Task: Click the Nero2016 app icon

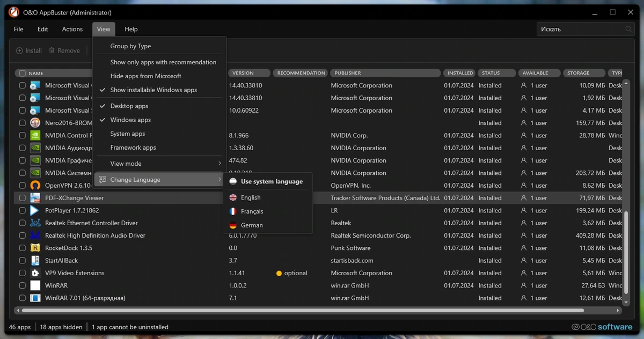Action: [35, 123]
